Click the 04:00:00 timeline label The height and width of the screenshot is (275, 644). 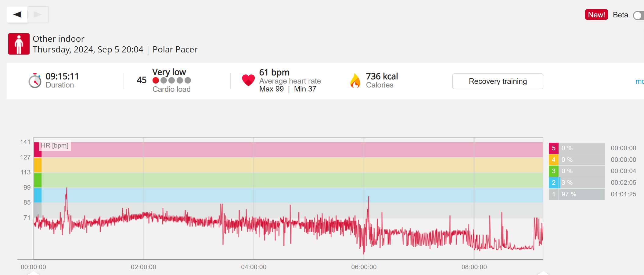[x=254, y=267]
